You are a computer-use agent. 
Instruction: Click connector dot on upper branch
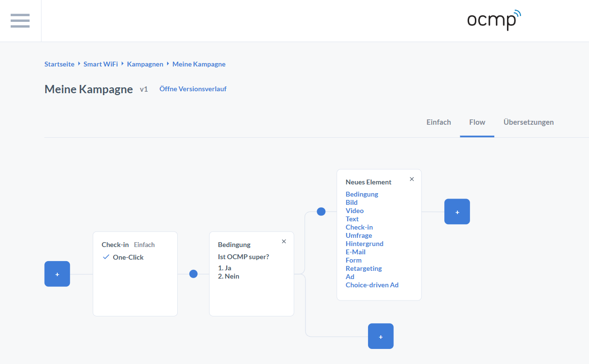click(321, 212)
